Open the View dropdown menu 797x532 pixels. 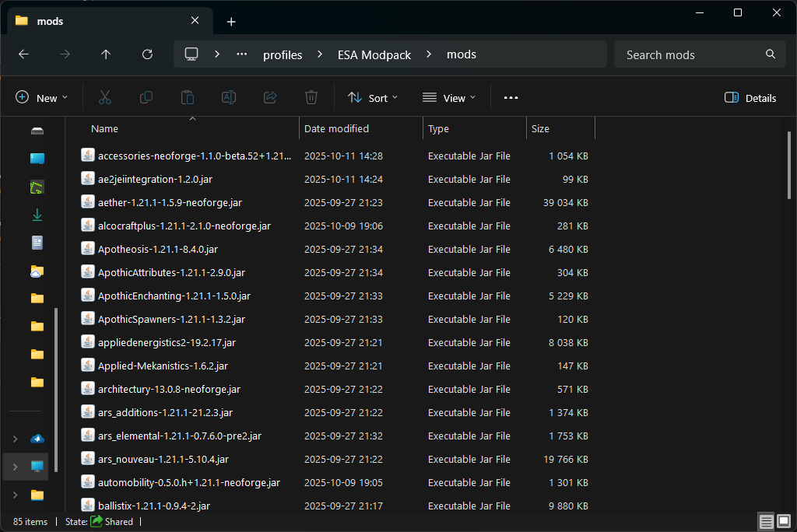click(449, 98)
